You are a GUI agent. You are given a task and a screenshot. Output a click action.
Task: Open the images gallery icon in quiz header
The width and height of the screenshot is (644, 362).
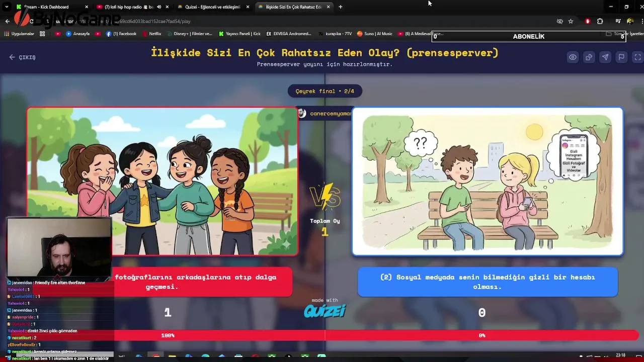[x=589, y=57]
